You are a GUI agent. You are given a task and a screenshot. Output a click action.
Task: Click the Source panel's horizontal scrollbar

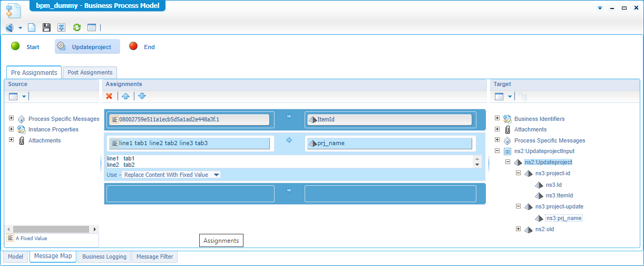51,229
